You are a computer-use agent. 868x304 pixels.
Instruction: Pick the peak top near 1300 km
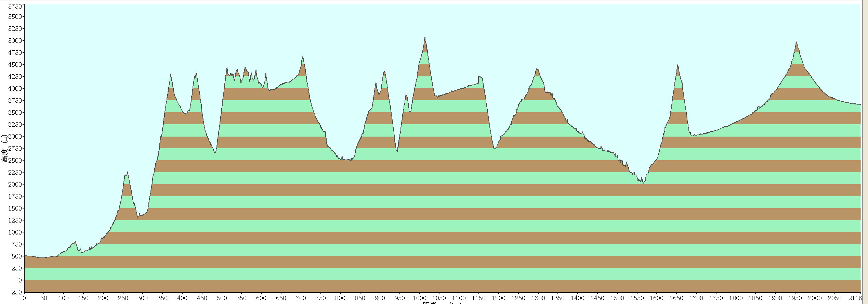(x=537, y=69)
